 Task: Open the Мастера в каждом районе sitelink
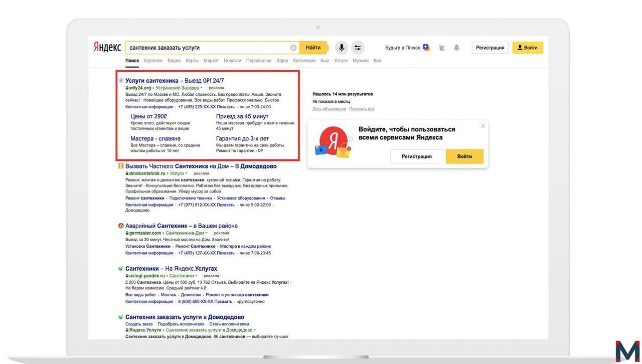tap(245, 246)
